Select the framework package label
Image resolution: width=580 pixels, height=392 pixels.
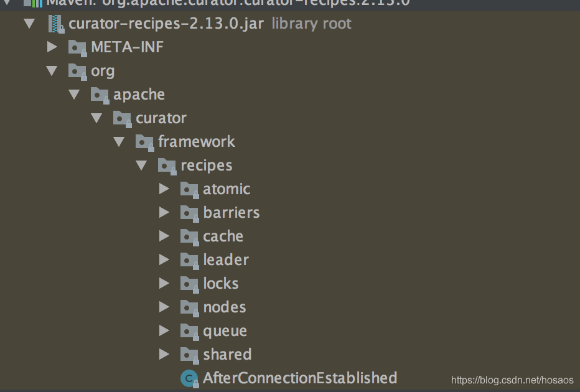pos(196,142)
